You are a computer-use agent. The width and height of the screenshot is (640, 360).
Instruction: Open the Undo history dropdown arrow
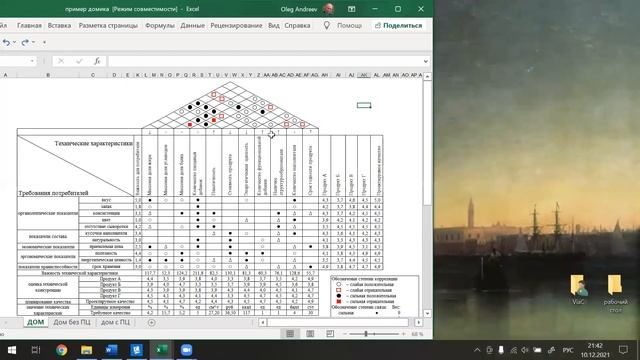click(14, 42)
